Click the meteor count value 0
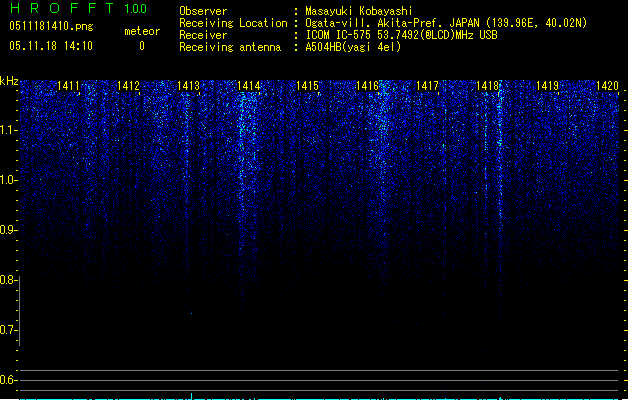Viewport: 629px width, 400px height. (x=142, y=46)
